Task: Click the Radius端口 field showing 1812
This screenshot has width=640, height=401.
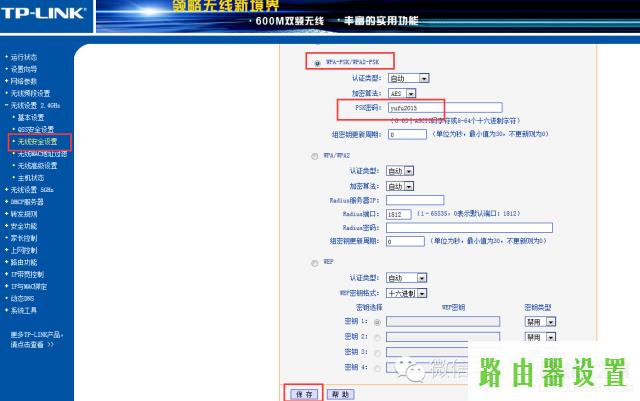Action: [398, 214]
